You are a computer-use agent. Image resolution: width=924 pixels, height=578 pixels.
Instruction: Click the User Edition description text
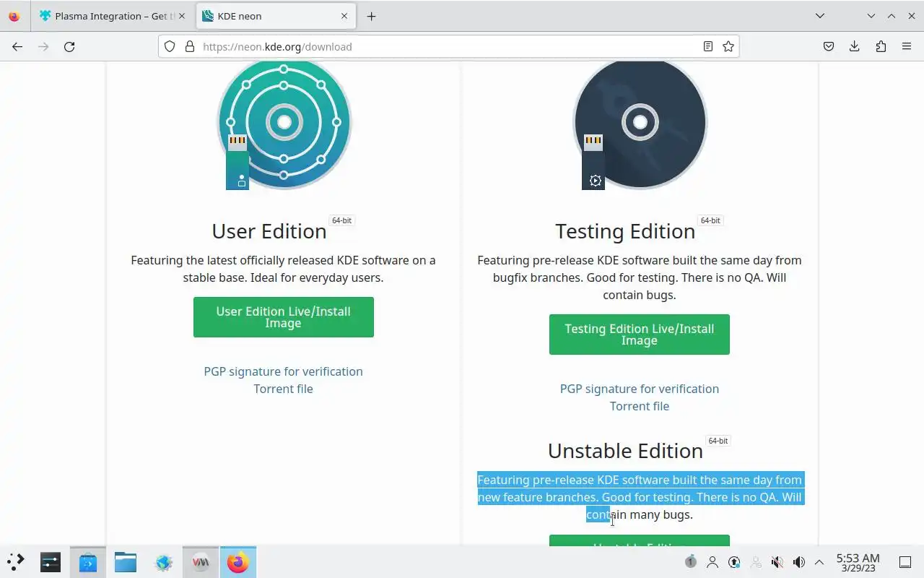pos(283,269)
